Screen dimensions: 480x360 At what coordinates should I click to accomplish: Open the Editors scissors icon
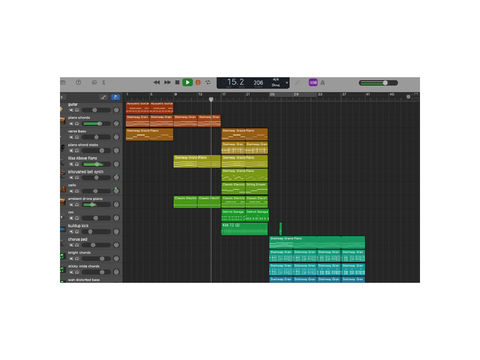(x=104, y=82)
